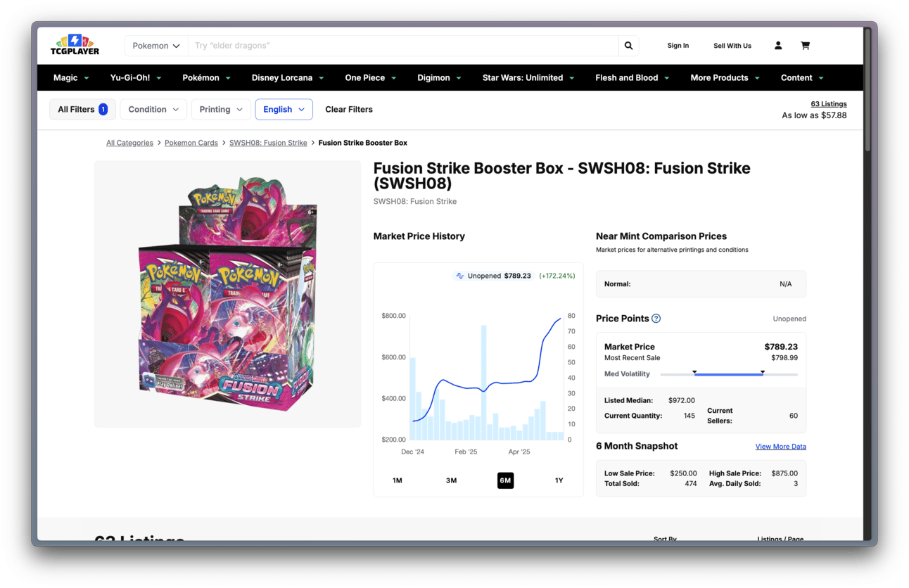This screenshot has height=588, width=909.
Task: Expand the Condition filter dropdown
Action: point(153,110)
